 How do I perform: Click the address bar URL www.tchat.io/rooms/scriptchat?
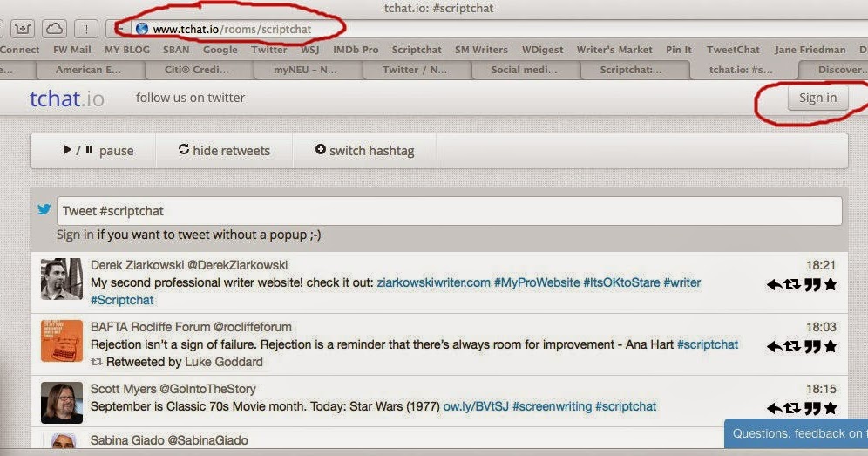232,30
